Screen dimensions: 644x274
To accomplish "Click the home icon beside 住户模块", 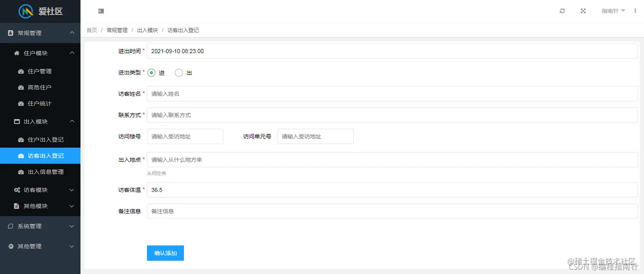I will point(17,53).
